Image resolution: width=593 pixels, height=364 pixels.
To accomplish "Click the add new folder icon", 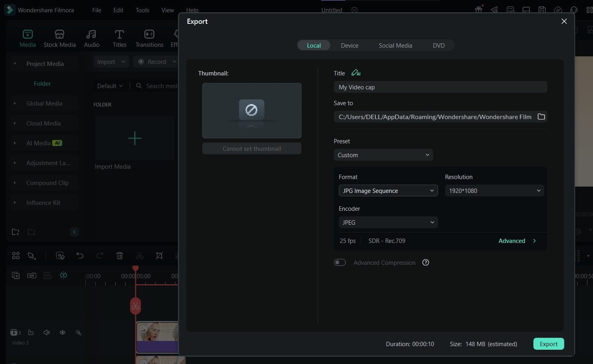I will (15, 232).
